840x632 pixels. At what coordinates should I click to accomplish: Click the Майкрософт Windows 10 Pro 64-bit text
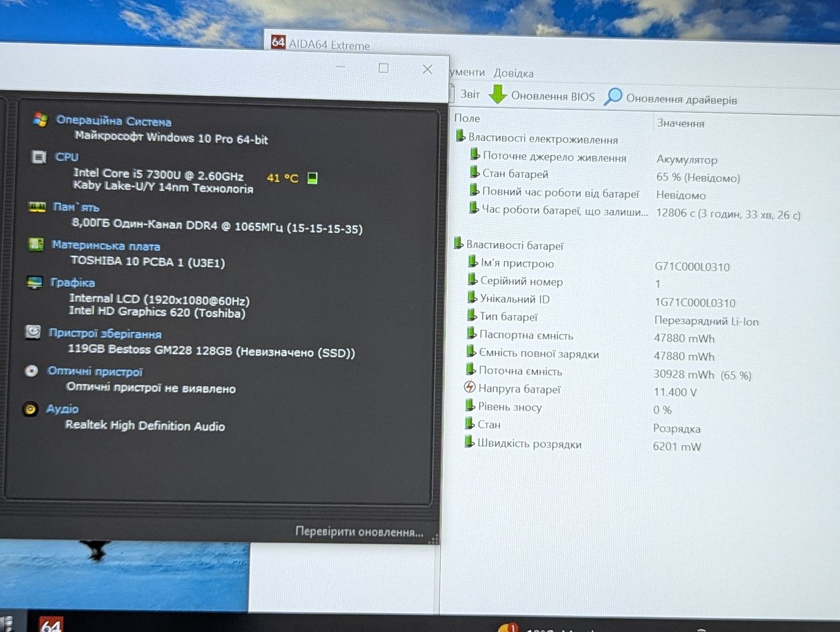pos(171,138)
